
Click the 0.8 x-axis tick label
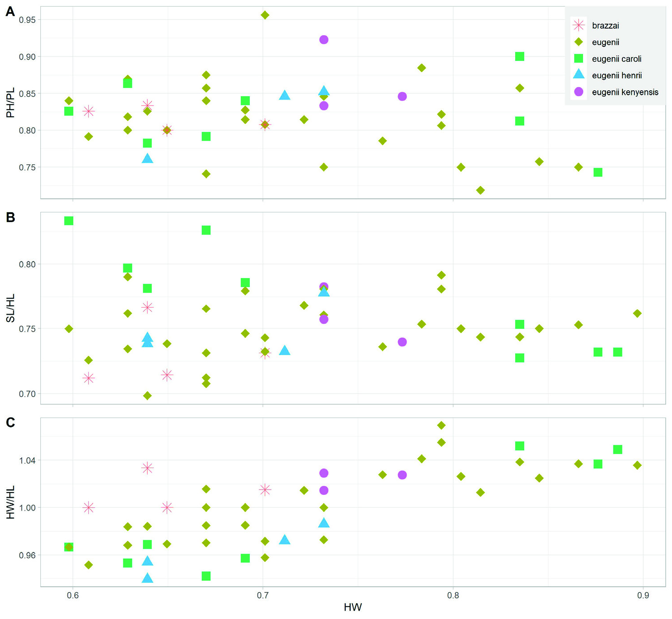coord(453,595)
